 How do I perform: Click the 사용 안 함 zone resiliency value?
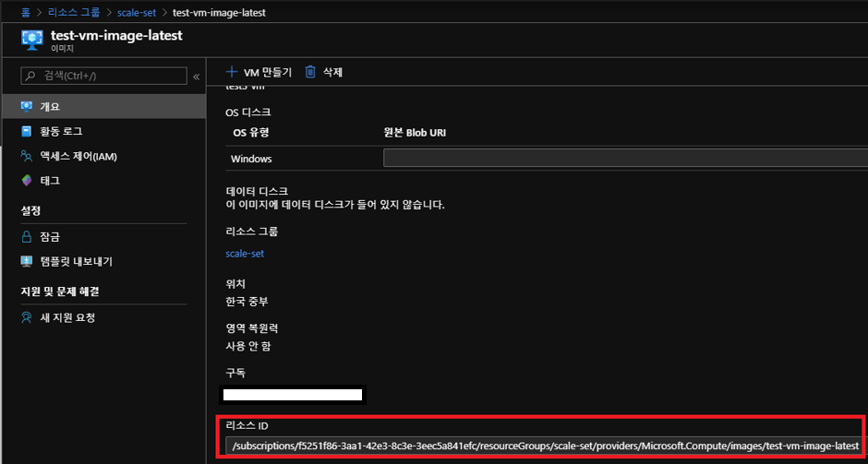(248, 346)
